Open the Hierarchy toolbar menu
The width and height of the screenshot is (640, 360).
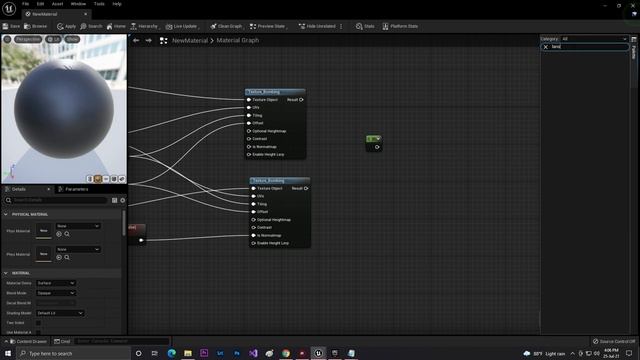144,26
